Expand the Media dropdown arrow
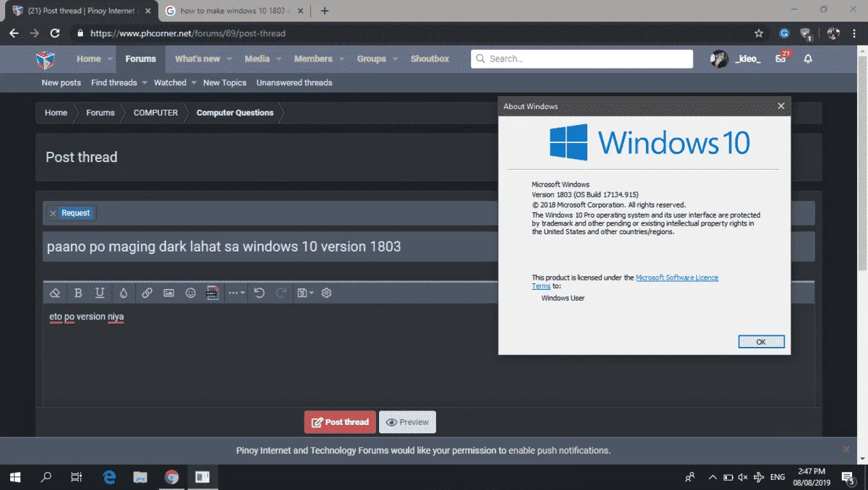The height and width of the screenshot is (490, 868). click(278, 59)
